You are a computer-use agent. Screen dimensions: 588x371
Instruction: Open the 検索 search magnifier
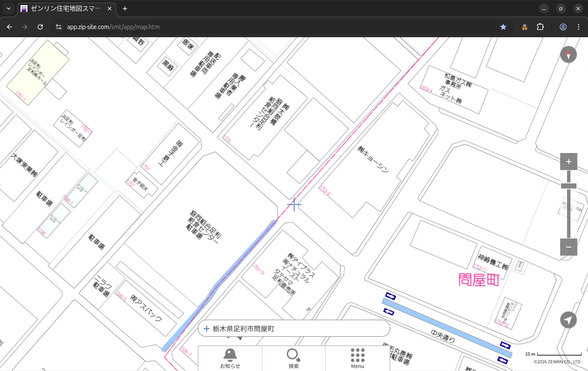[x=294, y=358]
